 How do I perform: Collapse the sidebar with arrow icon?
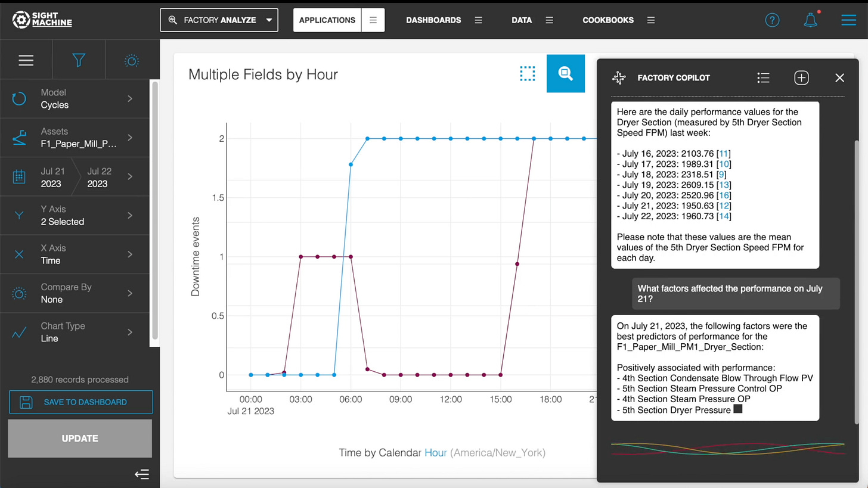141,474
